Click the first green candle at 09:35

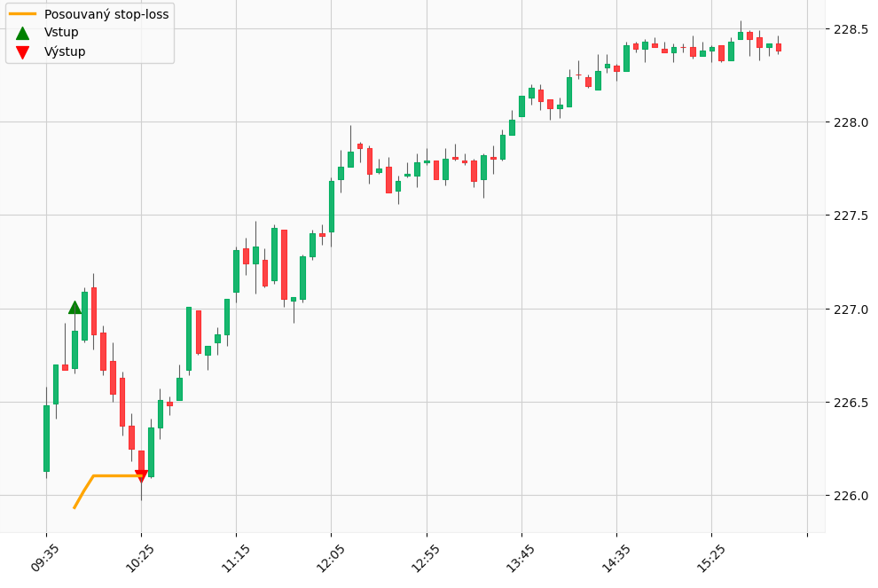[x=46, y=438]
